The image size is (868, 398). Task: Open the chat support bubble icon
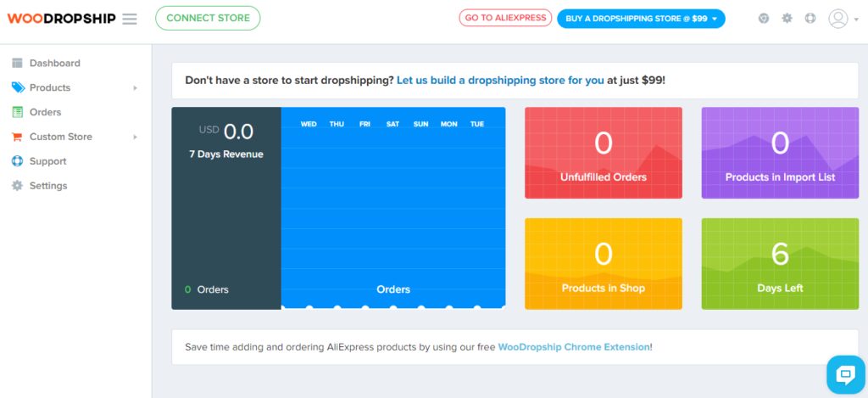846,375
